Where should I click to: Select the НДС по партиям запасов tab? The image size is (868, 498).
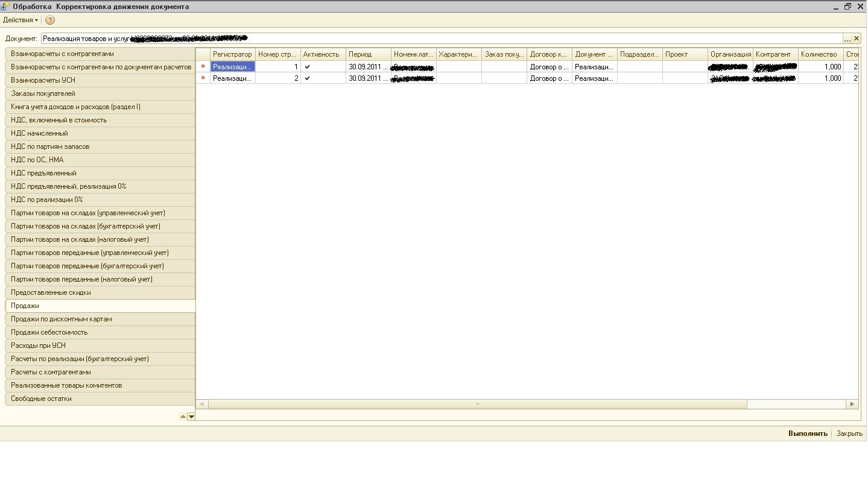[x=100, y=147]
